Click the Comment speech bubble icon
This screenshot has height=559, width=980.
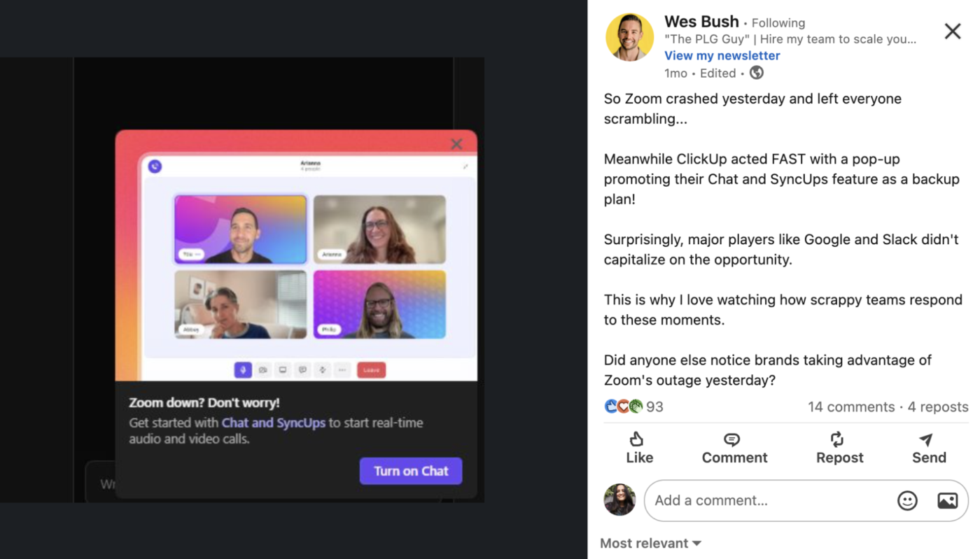[731, 439]
